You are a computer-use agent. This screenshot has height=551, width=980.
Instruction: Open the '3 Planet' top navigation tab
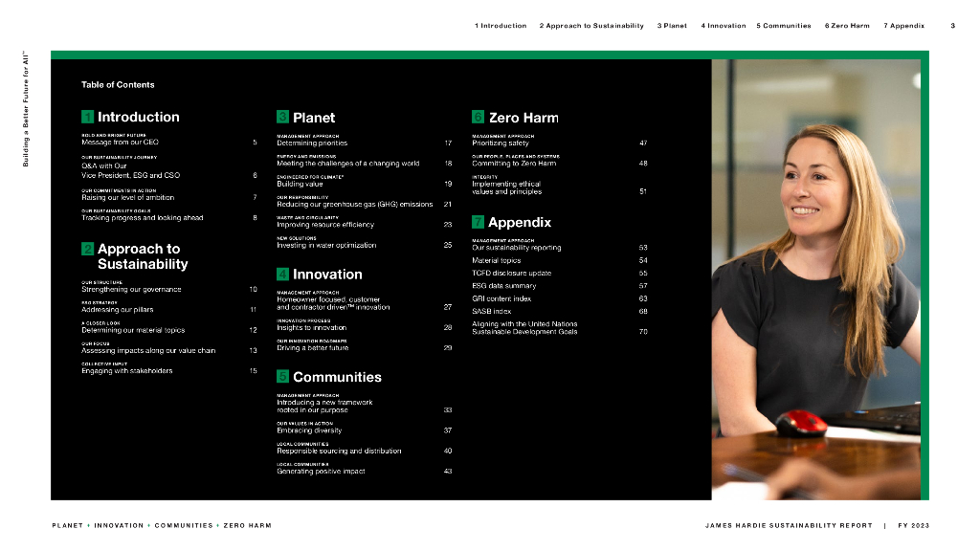pyautogui.click(x=672, y=26)
